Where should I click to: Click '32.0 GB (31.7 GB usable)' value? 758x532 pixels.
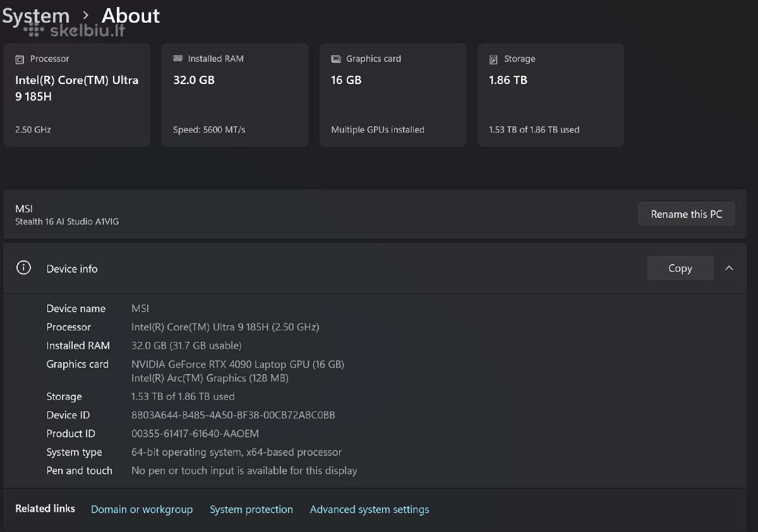coord(186,346)
